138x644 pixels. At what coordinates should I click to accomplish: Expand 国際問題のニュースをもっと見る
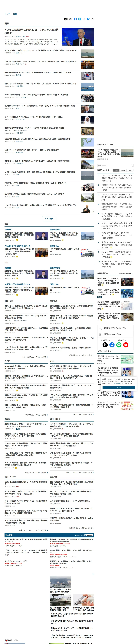(81, 528)
